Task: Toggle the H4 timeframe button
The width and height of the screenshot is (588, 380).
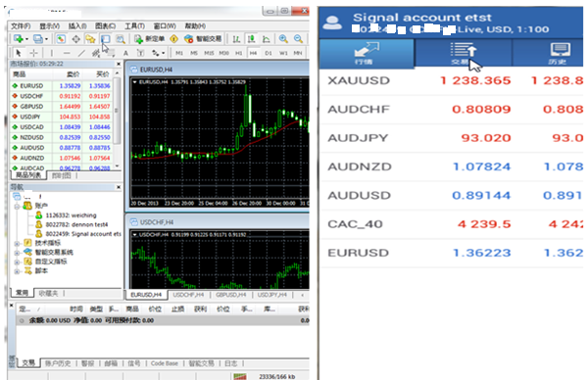Action: (254, 53)
